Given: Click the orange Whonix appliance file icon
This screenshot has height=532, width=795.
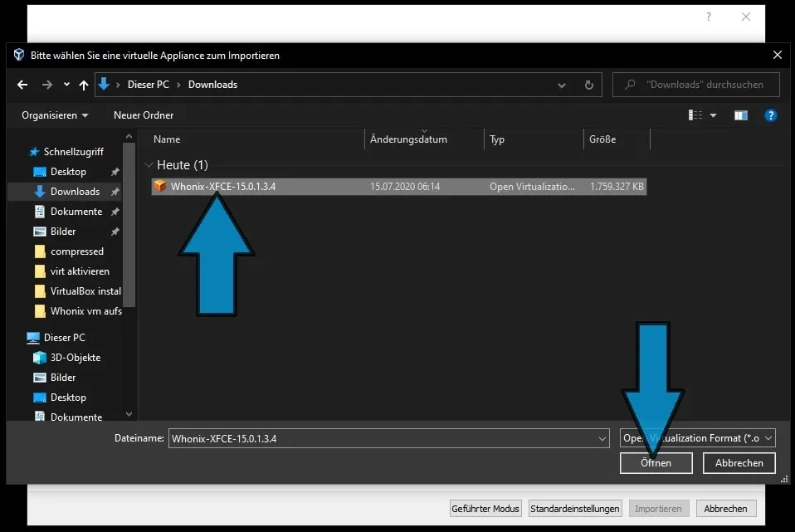Looking at the screenshot, I should click(x=160, y=186).
